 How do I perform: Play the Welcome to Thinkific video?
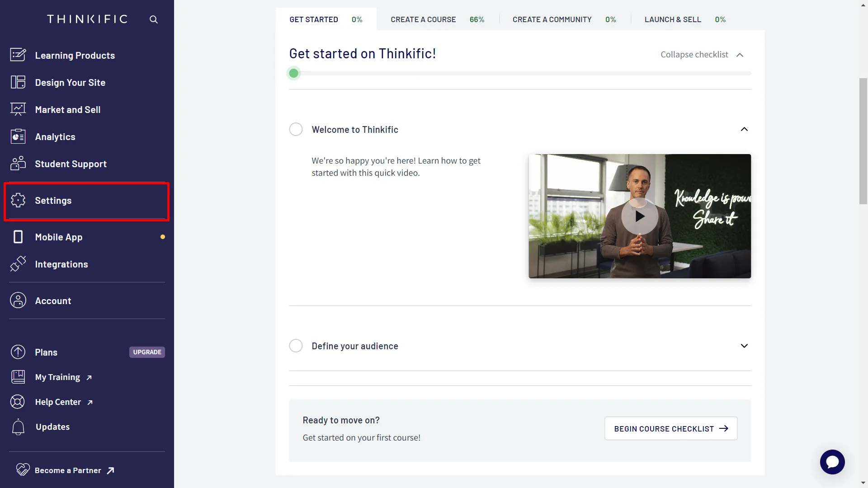[639, 216]
